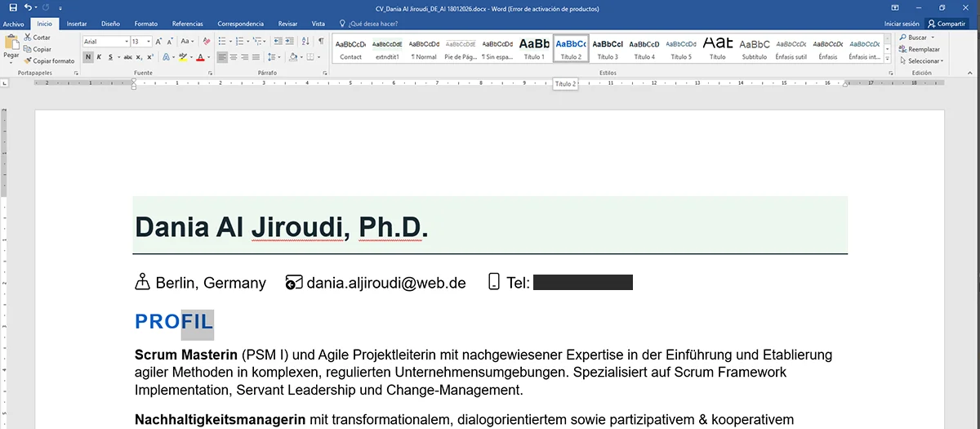Apply the Título 1 style

[534, 48]
